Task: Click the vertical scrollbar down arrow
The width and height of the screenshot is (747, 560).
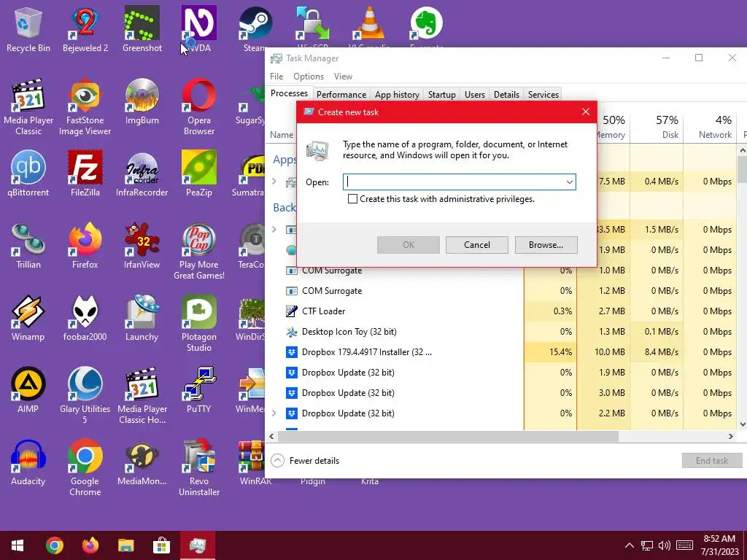Action: [x=742, y=424]
